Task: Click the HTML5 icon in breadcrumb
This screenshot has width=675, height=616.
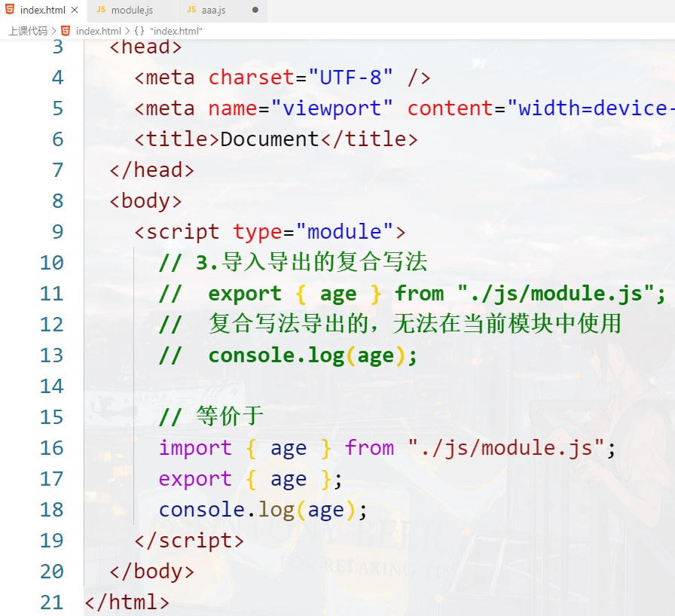Action: point(66,31)
